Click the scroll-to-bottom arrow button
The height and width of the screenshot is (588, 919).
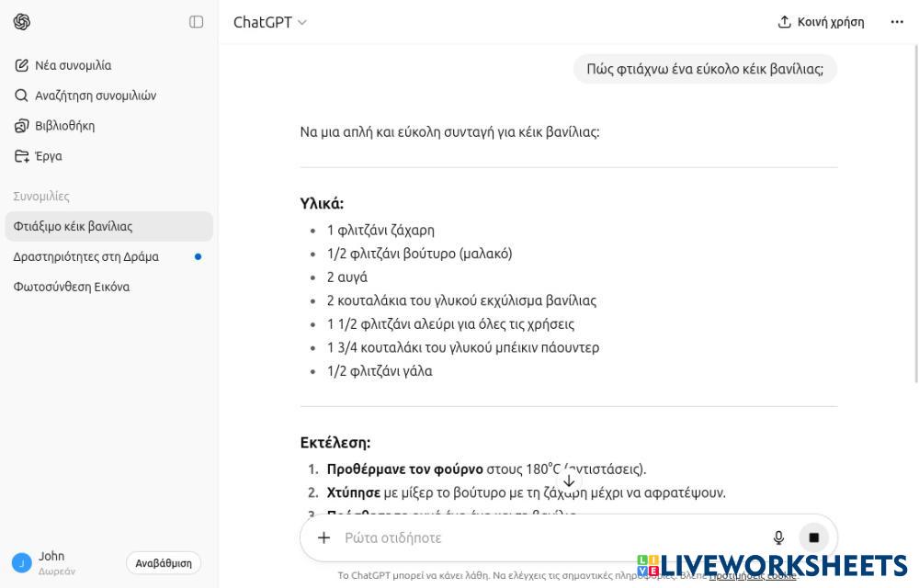click(x=569, y=481)
